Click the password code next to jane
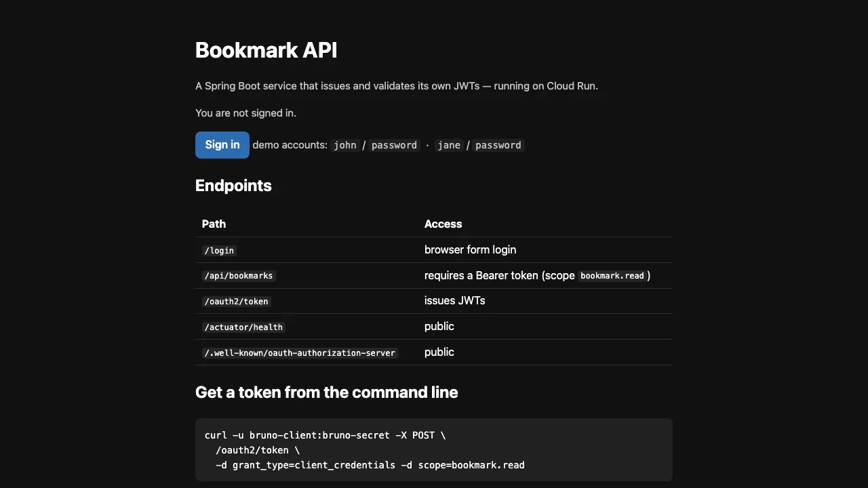The width and height of the screenshot is (868, 488). pos(498,145)
